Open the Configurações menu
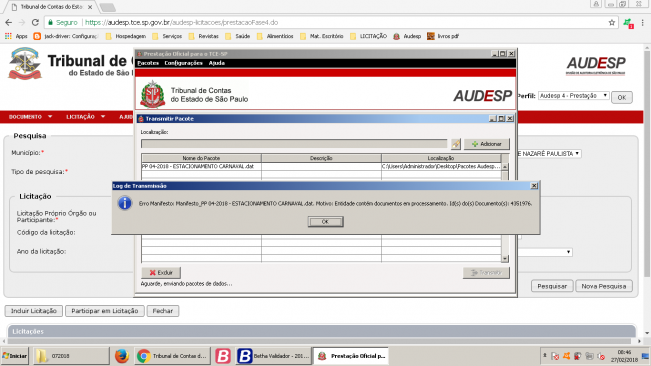Viewport: 651px width, 366px height. [x=183, y=63]
